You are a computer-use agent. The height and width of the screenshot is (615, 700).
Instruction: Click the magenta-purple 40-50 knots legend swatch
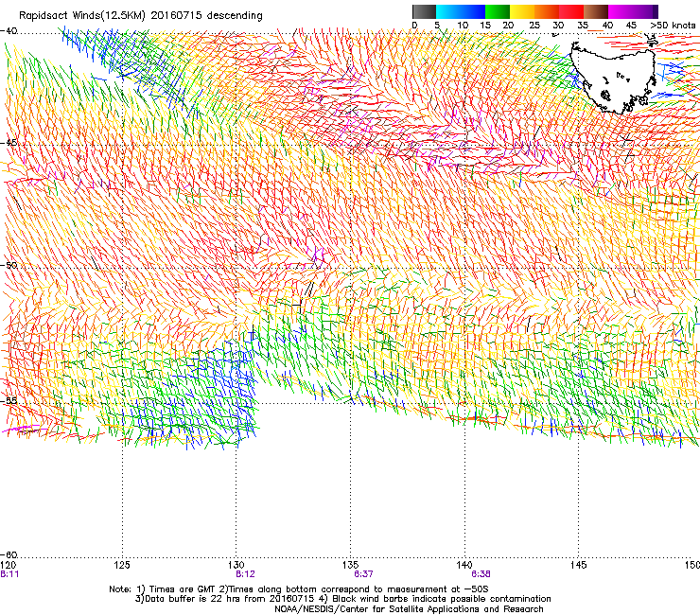[633, 11]
